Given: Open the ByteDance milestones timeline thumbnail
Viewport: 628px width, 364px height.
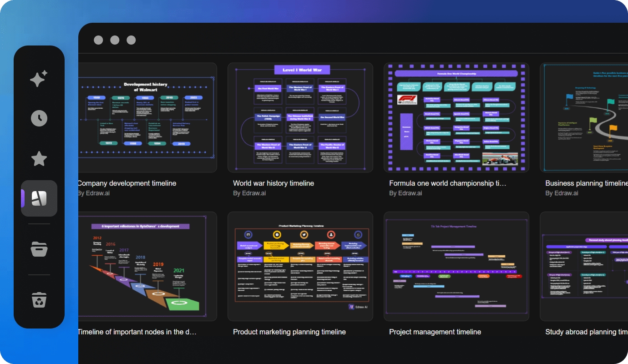Looking at the screenshot, I should pyautogui.click(x=147, y=267).
